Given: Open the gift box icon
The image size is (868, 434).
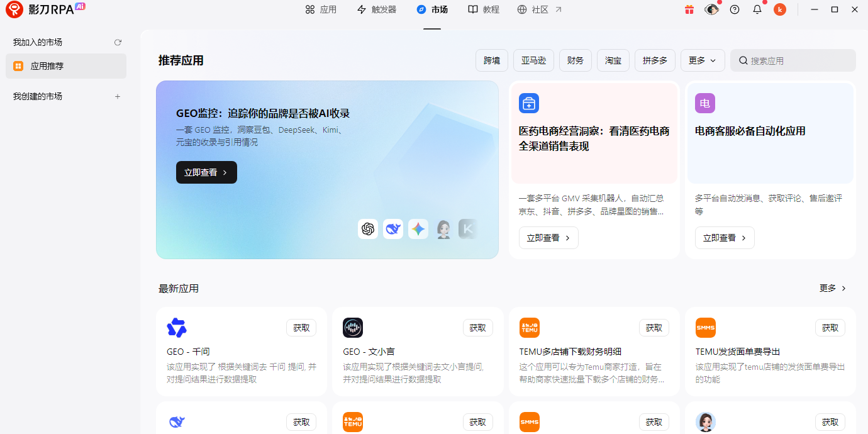Looking at the screenshot, I should [689, 9].
